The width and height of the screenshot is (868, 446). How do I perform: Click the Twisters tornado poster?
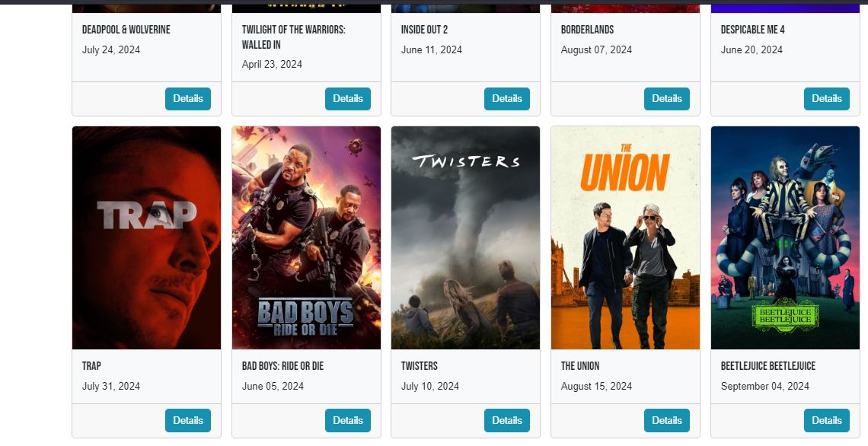coord(465,238)
